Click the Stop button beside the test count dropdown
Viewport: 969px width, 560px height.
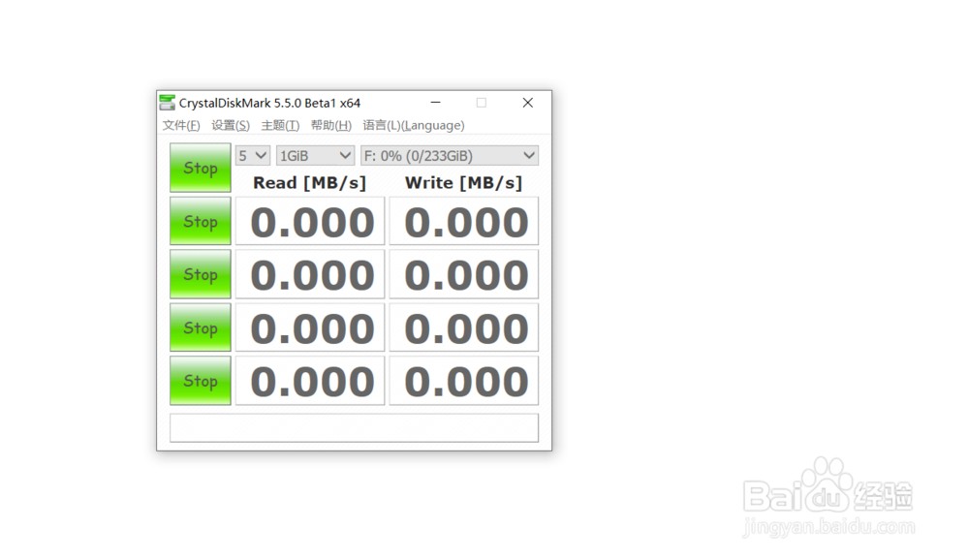tap(201, 169)
